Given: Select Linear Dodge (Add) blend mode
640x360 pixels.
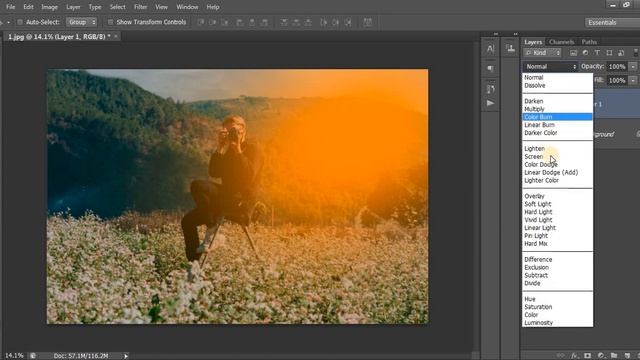Looking at the screenshot, I should click(x=558, y=172).
